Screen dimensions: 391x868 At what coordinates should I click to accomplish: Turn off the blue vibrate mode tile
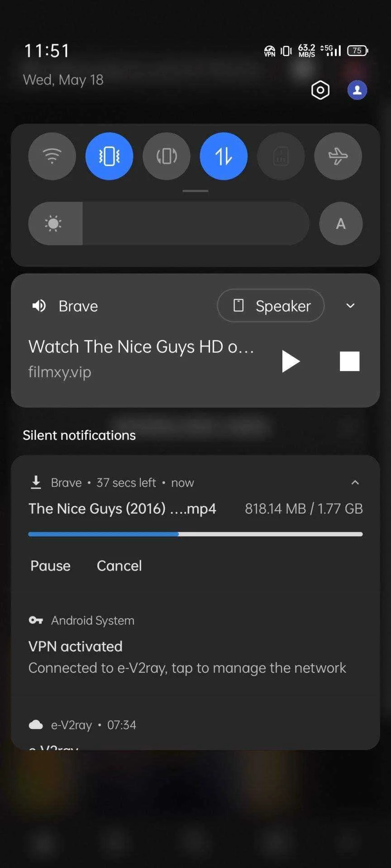click(109, 156)
